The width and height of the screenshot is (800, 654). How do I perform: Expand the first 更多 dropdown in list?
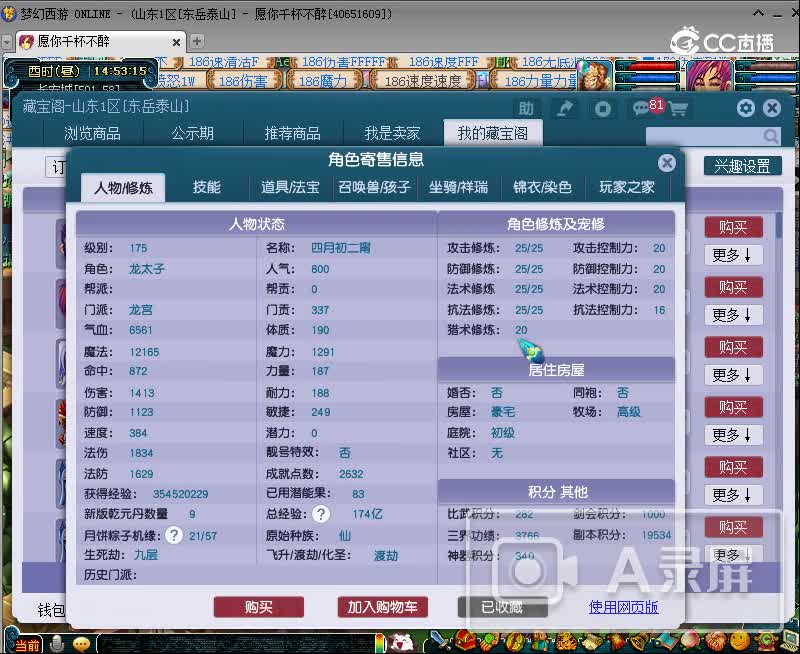click(x=732, y=255)
